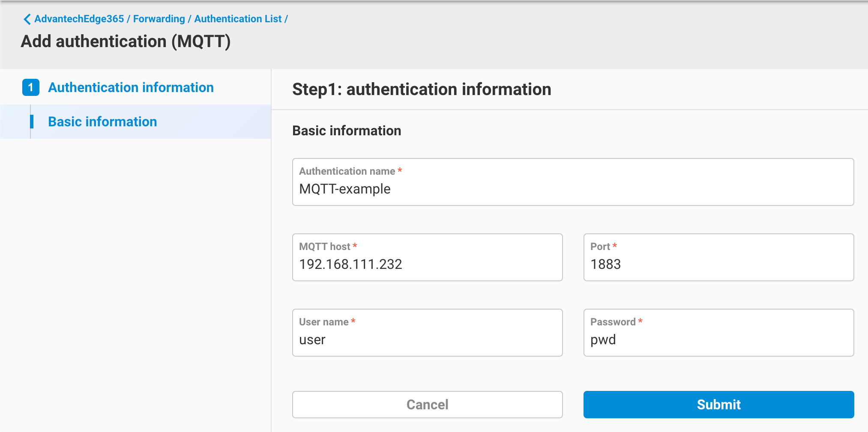Click the back arrow beside the breadcrumb
The image size is (868, 432).
tap(27, 19)
